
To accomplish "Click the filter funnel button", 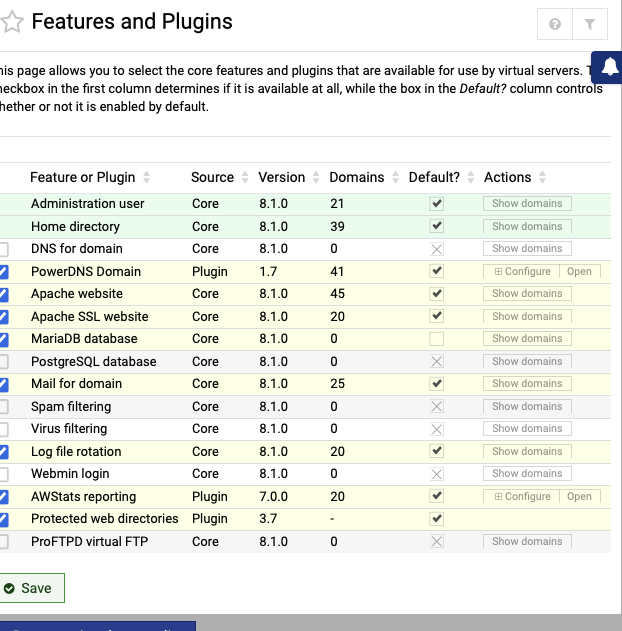I will 590,24.
